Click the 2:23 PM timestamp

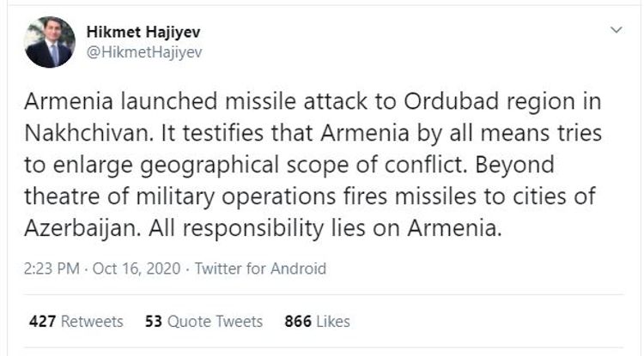[x=54, y=269]
